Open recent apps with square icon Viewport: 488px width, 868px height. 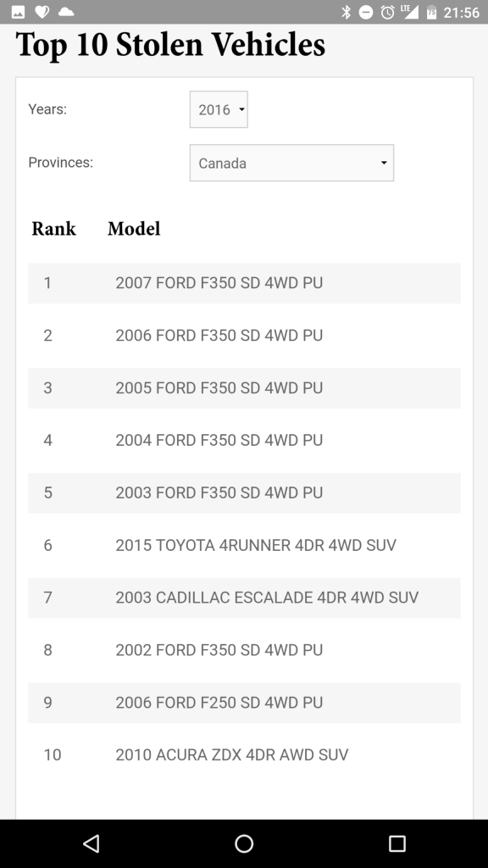[396, 843]
